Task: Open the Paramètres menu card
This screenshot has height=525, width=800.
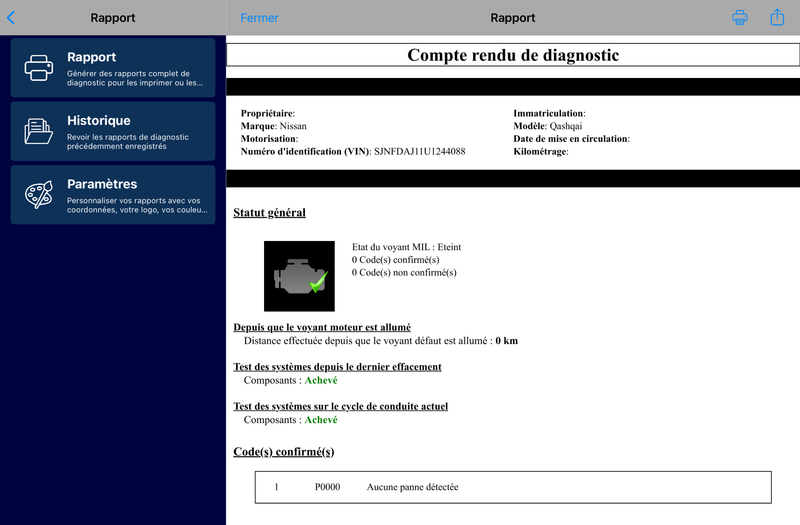Action: [113, 194]
